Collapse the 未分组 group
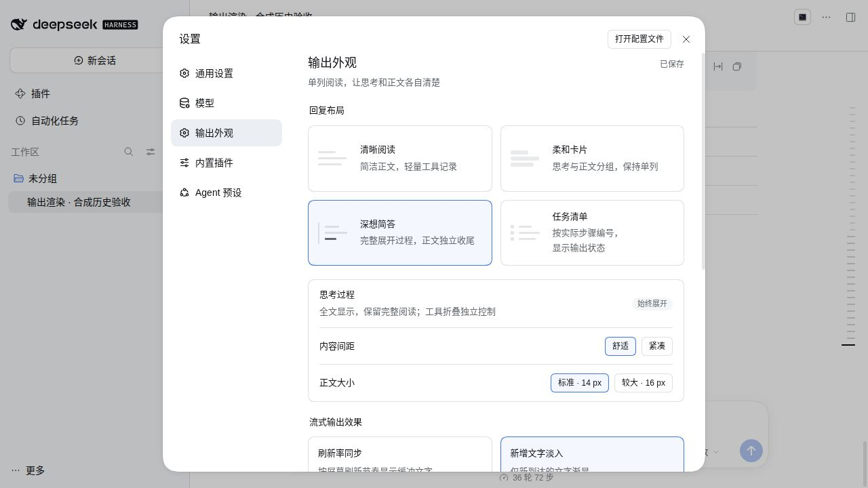Screen dimensions: 868x488 click(43, 178)
